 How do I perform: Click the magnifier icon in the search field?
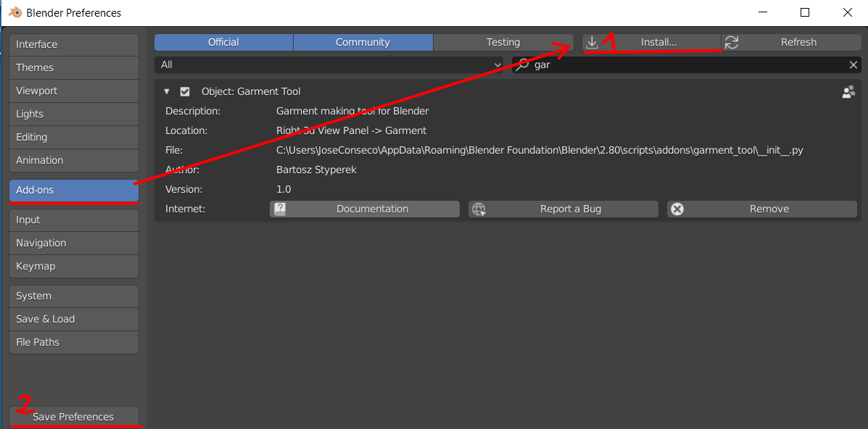(x=522, y=64)
